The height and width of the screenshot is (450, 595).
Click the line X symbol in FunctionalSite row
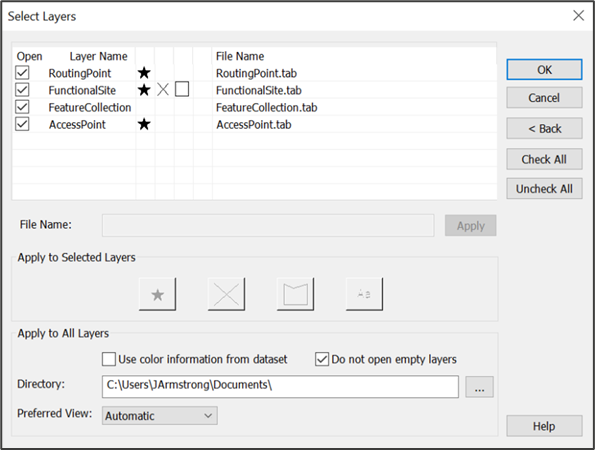(x=163, y=90)
